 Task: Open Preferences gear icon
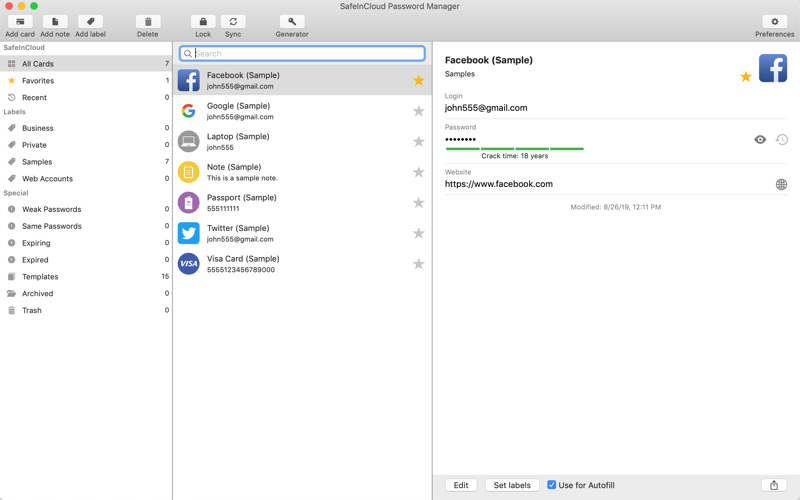point(774,21)
